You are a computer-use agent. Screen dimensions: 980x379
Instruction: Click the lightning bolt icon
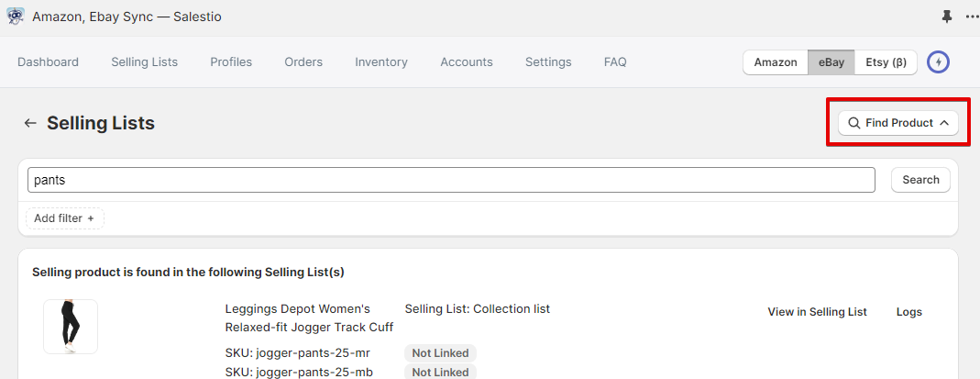click(938, 61)
